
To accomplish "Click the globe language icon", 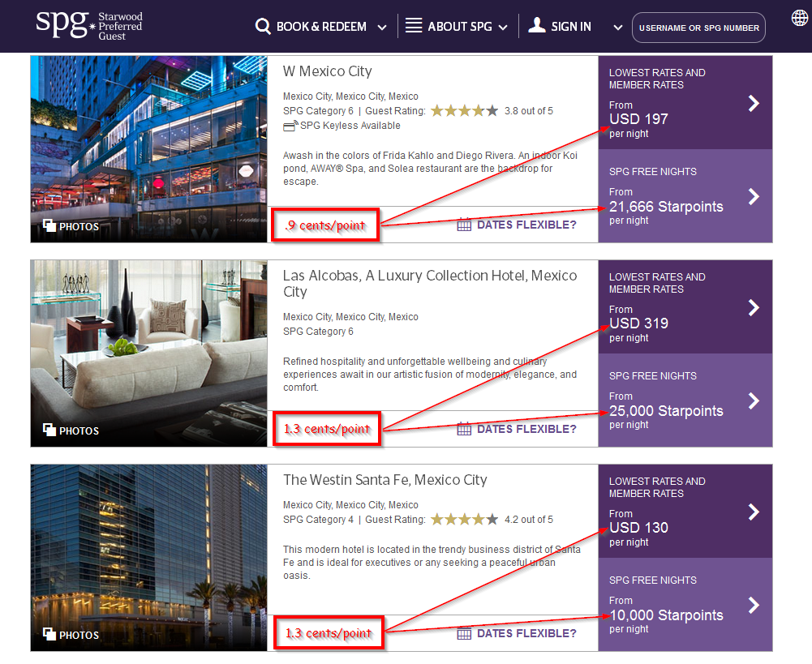I will [800, 18].
